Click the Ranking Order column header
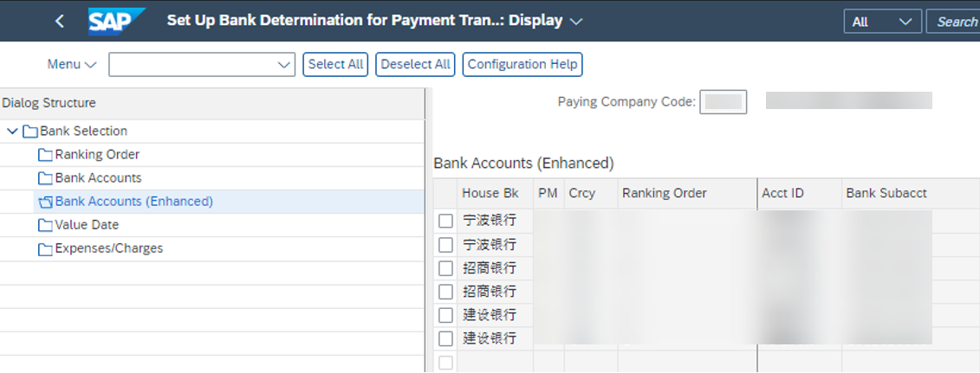 tap(665, 193)
